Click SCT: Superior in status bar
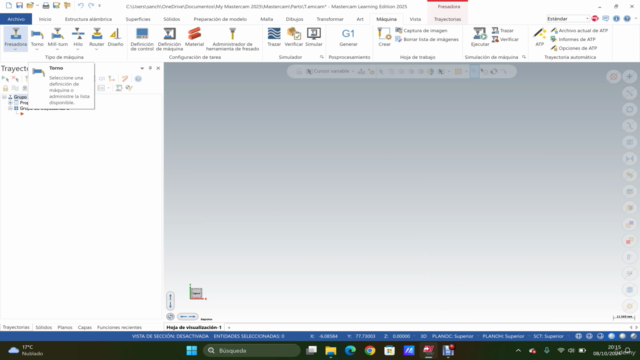 [548, 336]
